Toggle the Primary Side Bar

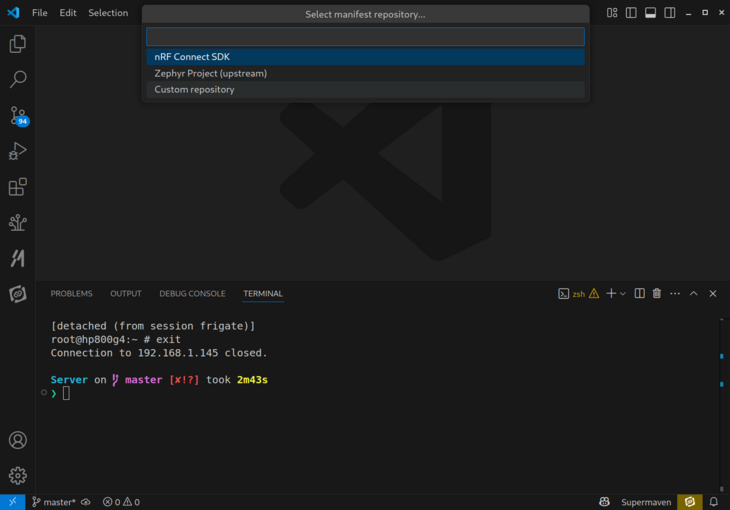click(x=631, y=13)
